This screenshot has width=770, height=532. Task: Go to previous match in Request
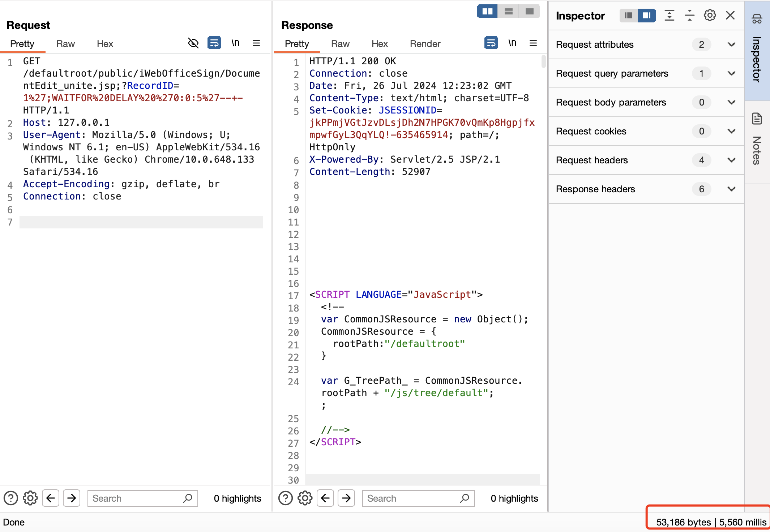[51, 498]
